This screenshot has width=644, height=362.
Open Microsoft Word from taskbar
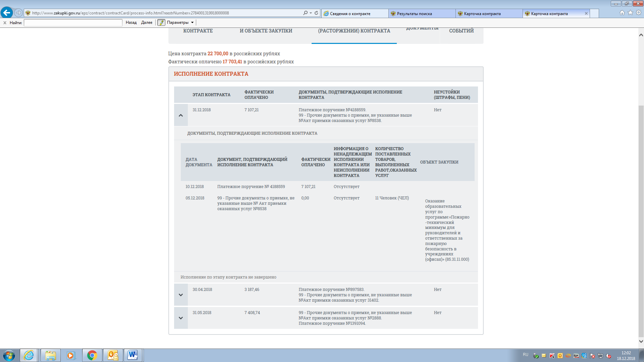132,355
